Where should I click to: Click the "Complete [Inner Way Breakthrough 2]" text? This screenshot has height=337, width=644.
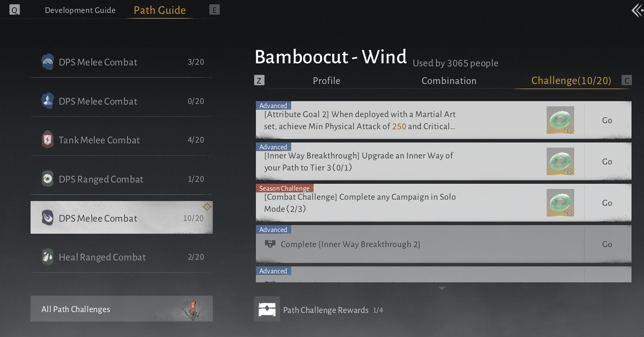(350, 244)
